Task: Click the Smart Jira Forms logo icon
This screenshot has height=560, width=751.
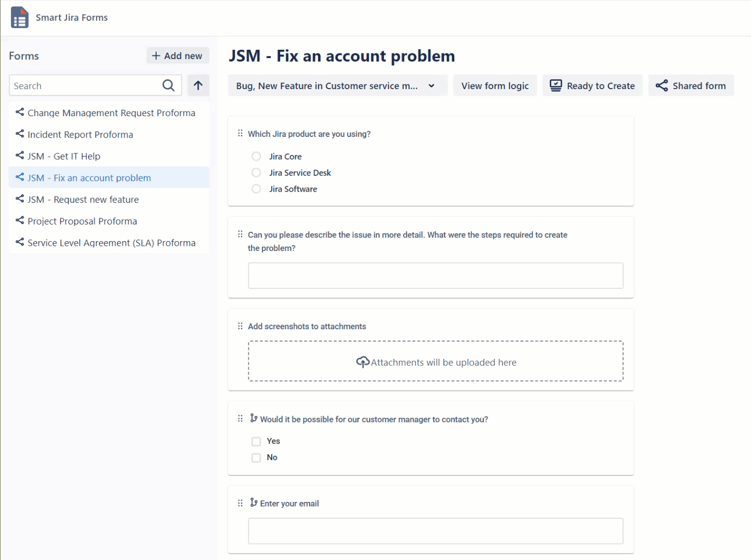Action: point(20,17)
